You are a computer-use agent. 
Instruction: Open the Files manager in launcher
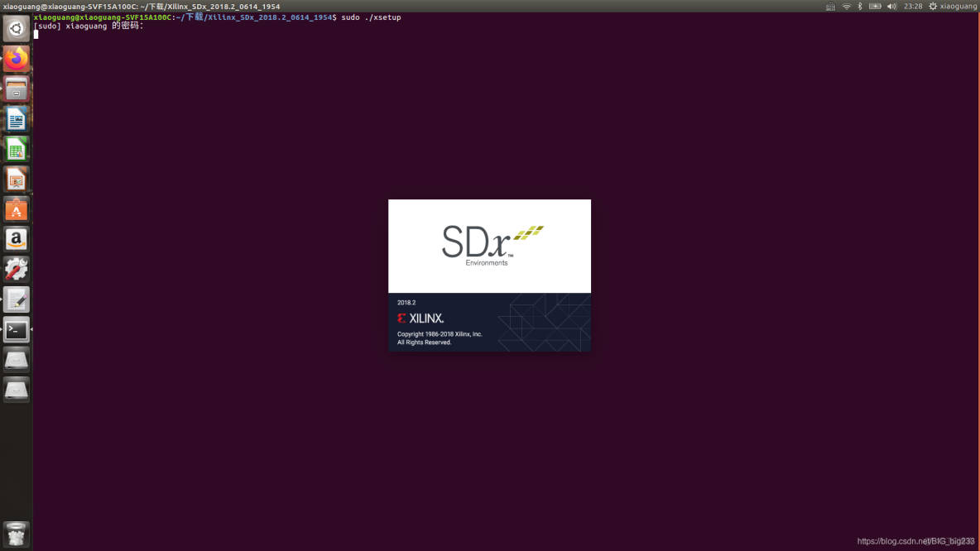pyautogui.click(x=17, y=89)
